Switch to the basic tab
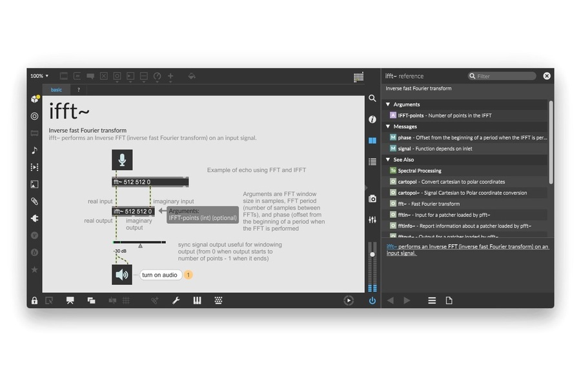 (x=56, y=90)
